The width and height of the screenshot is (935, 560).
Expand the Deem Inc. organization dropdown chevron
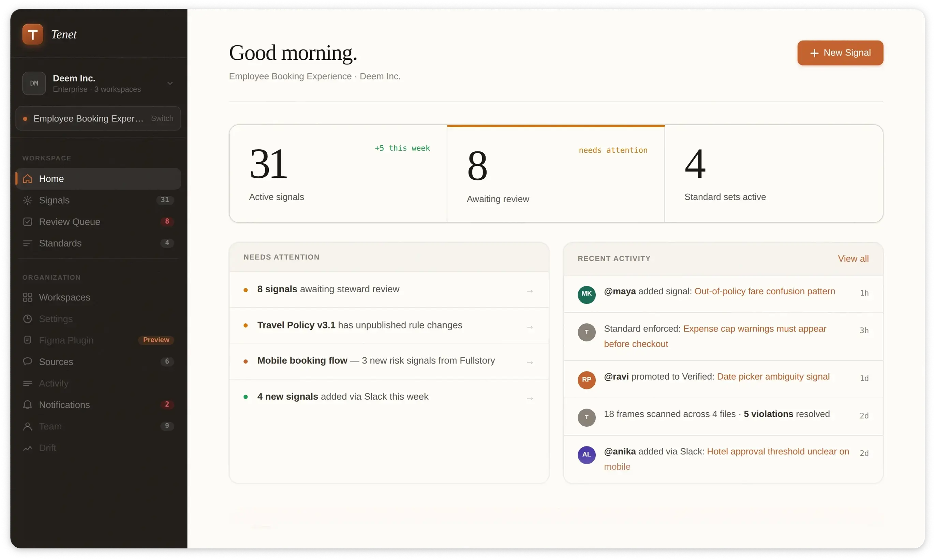coord(170,84)
